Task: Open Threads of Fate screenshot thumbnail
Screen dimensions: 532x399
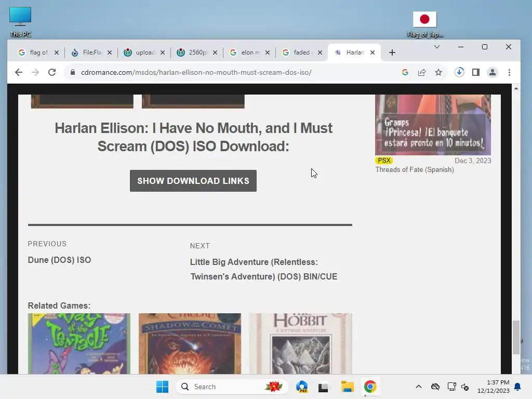Action: pos(433,125)
